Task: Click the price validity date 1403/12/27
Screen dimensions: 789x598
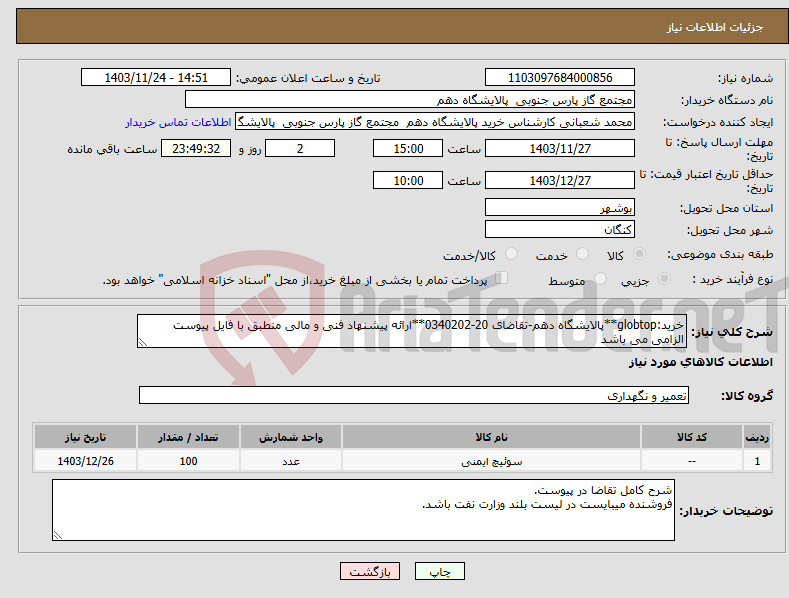Action: click(x=560, y=180)
